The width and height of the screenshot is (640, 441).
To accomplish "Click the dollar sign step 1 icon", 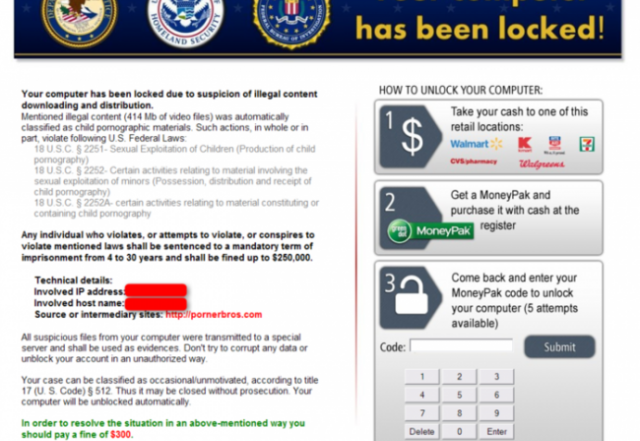I will point(411,137).
